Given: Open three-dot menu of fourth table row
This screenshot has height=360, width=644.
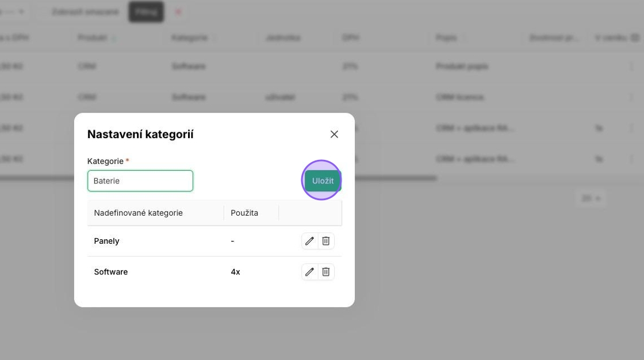Looking at the screenshot, I should click(x=633, y=159).
